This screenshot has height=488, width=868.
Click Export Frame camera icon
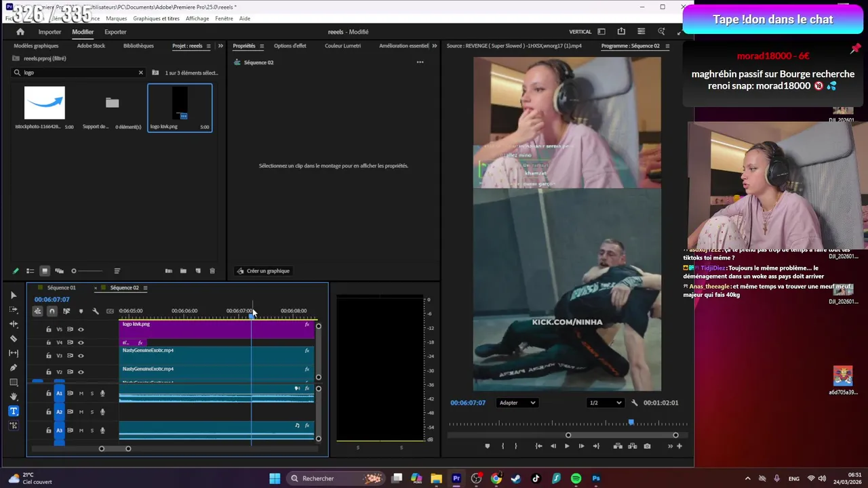click(x=647, y=446)
